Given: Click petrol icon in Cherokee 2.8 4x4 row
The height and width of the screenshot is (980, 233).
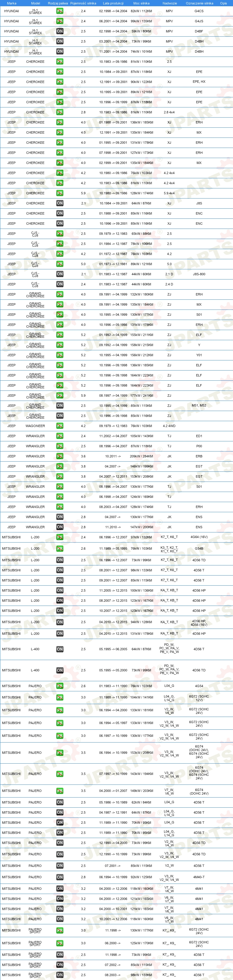Looking at the screenshot, I should 60,112.
